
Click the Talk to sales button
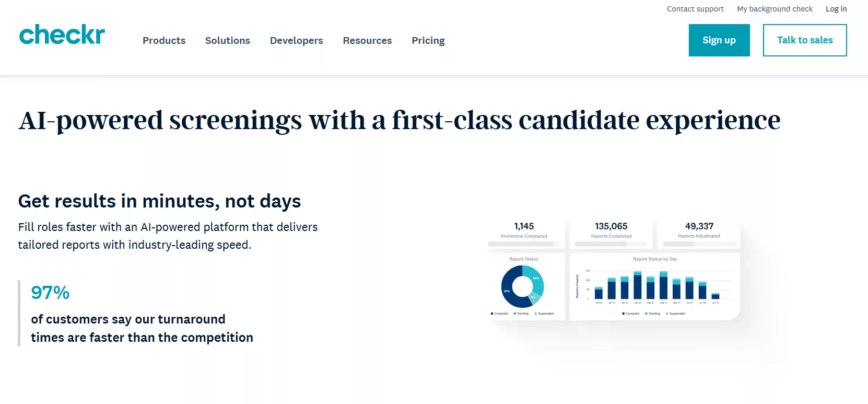click(x=805, y=40)
